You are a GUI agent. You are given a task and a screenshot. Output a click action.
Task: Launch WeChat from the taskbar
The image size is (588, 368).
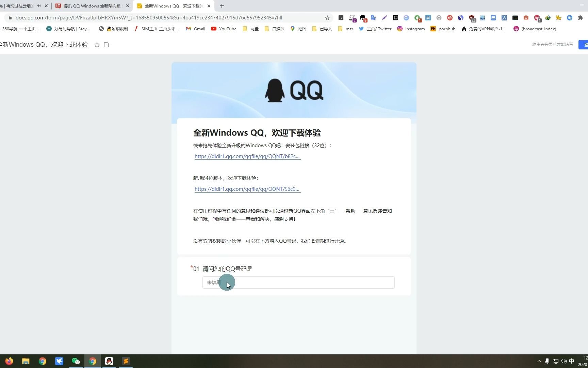coord(76,361)
